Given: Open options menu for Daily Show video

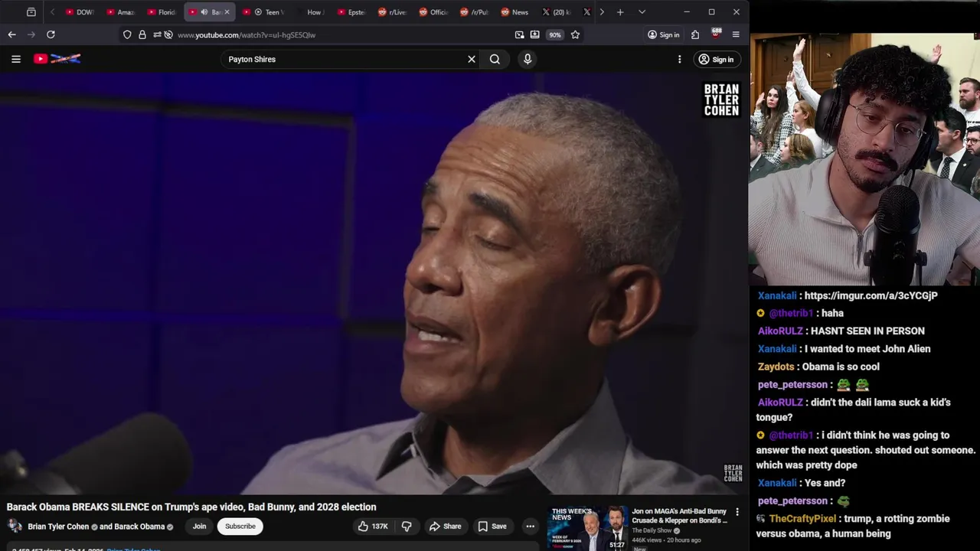Looking at the screenshot, I should pos(737,512).
